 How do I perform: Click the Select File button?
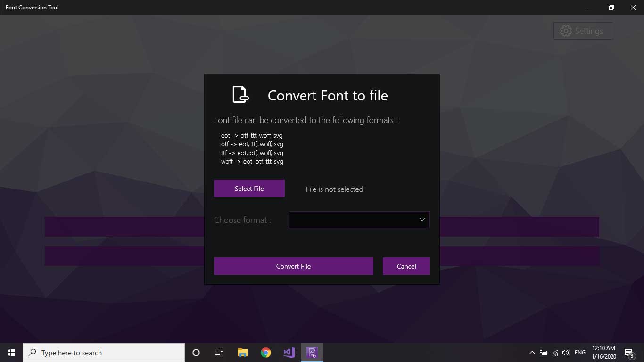[x=249, y=188]
